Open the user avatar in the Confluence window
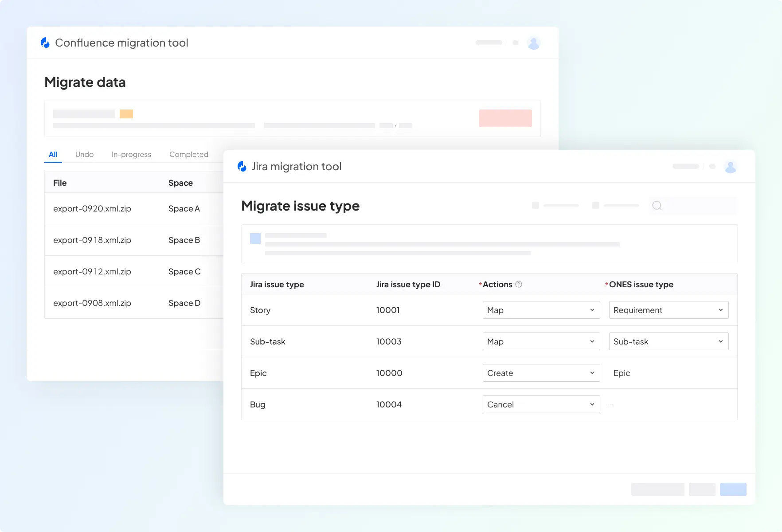This screenshot has height=532, width=782. (534, 43)
